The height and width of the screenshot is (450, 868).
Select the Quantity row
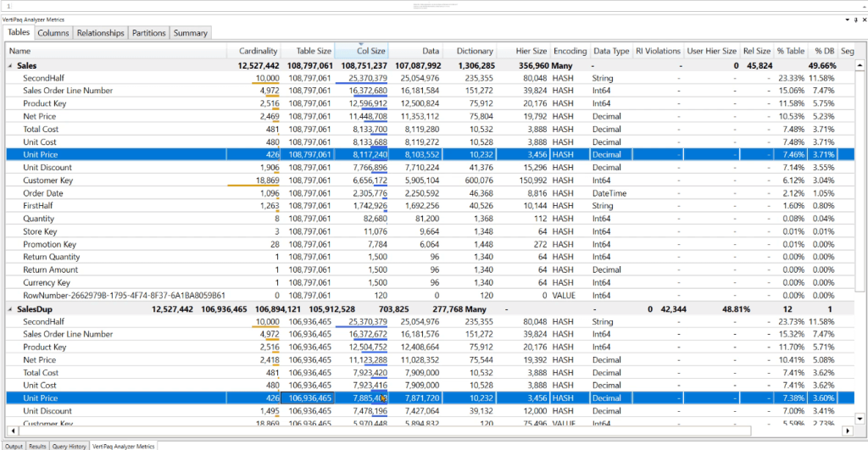coord(430,219)
